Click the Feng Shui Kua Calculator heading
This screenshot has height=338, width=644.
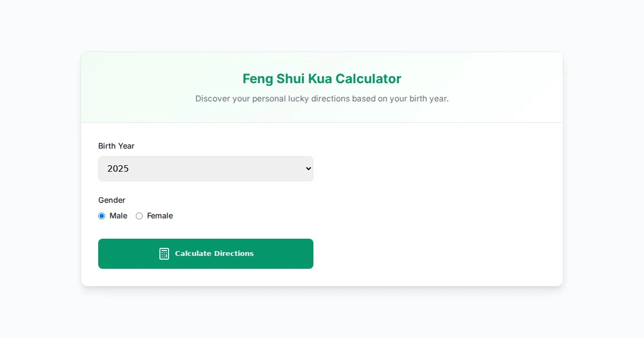[x=322, y=79]
